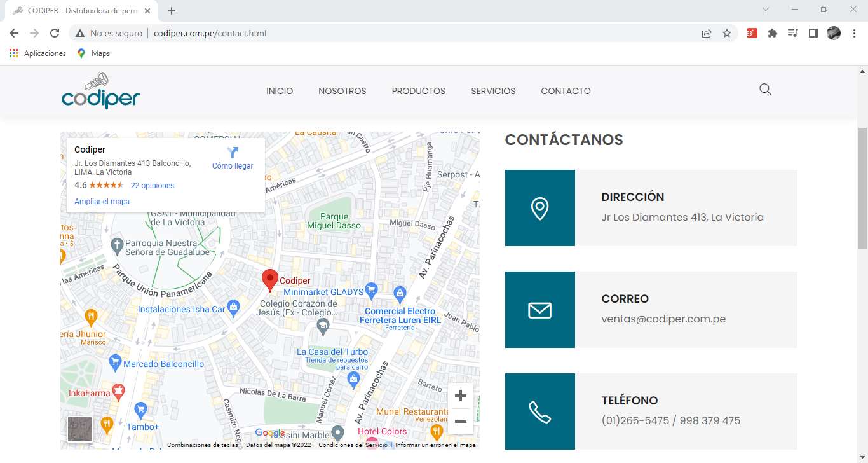Click the page vertical scrollbar thumb

(x=862, y=188)
